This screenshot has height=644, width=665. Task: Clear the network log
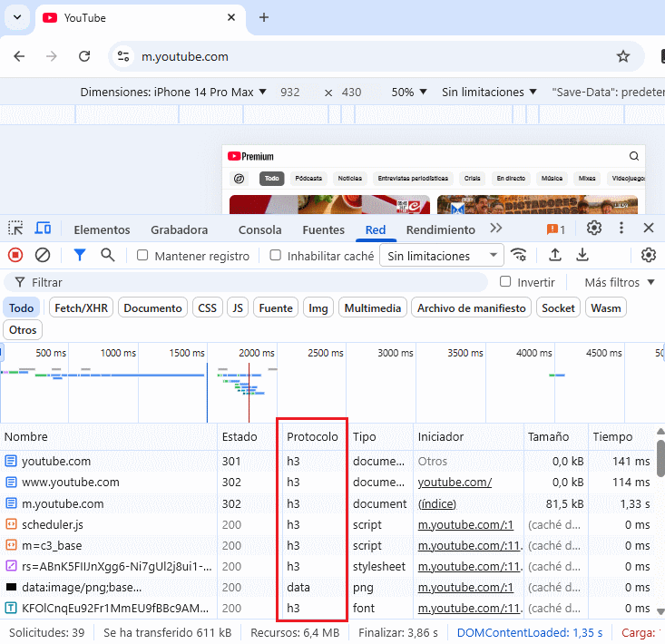click(43, 255)
